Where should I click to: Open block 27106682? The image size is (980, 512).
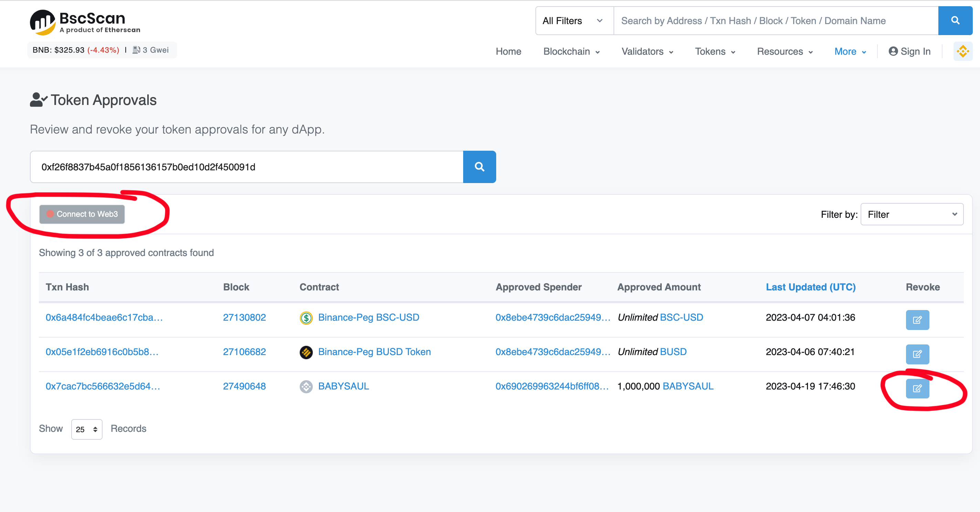(x=244, y=352)
